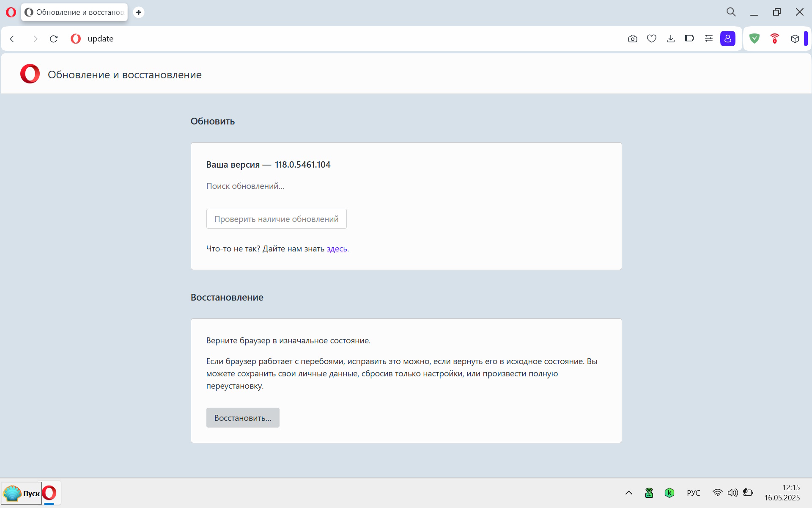Add page to bookmarks with heart icon
The width and height of the screenshot is (812, 508).
(x=652, y=39)
